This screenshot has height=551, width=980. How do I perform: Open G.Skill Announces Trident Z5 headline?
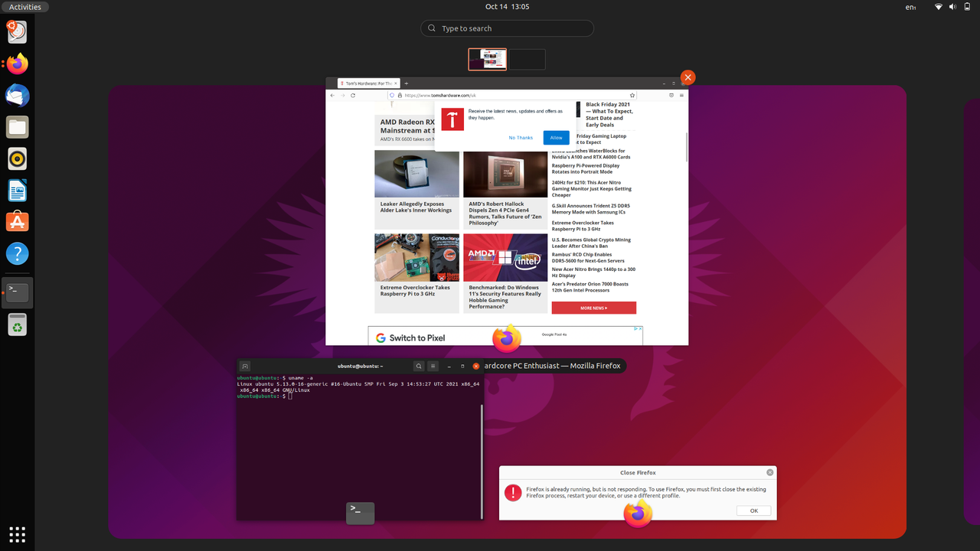click(591, 209)
